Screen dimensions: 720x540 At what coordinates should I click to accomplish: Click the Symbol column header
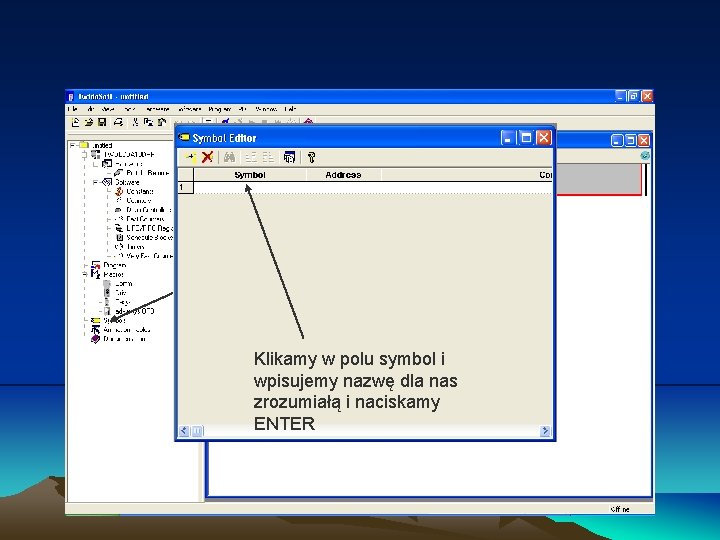(x=250, y=175)
